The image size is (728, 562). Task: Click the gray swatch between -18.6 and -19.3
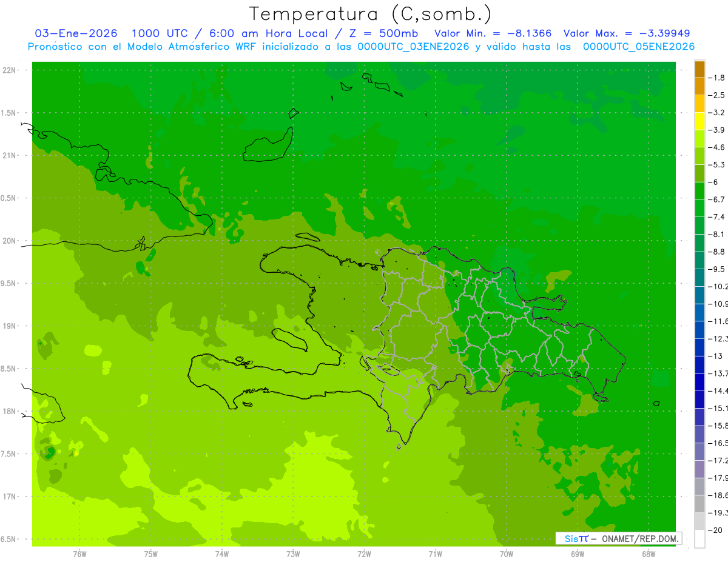699,504
